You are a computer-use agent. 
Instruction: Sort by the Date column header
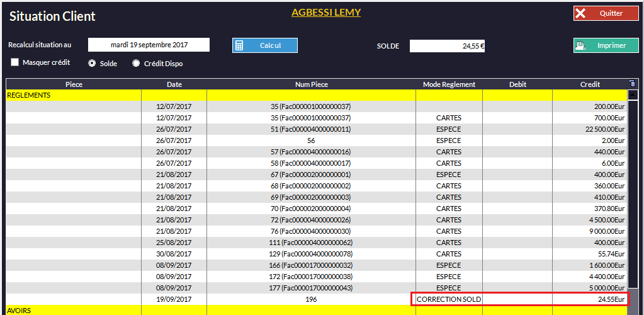(174, 84)
